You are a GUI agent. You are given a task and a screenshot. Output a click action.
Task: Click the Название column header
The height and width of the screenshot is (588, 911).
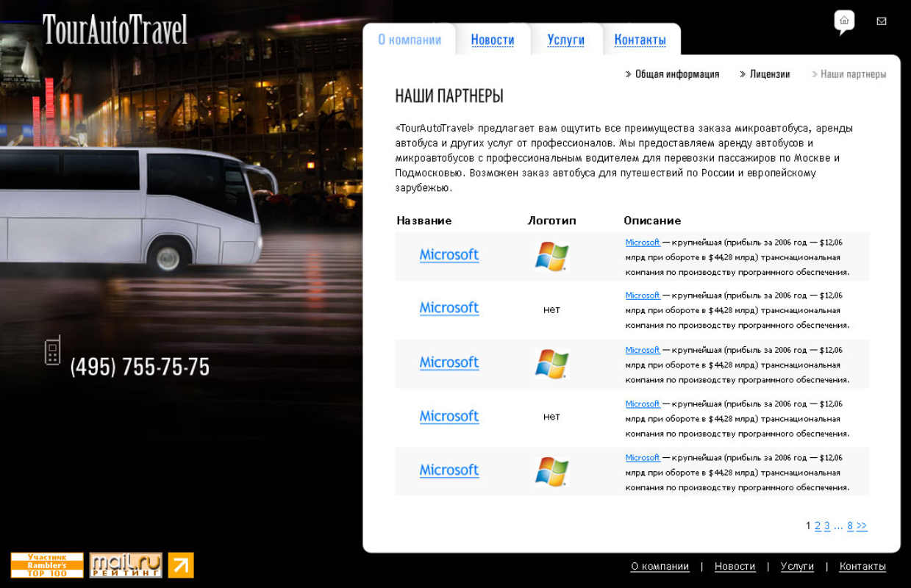click(424, 220)
